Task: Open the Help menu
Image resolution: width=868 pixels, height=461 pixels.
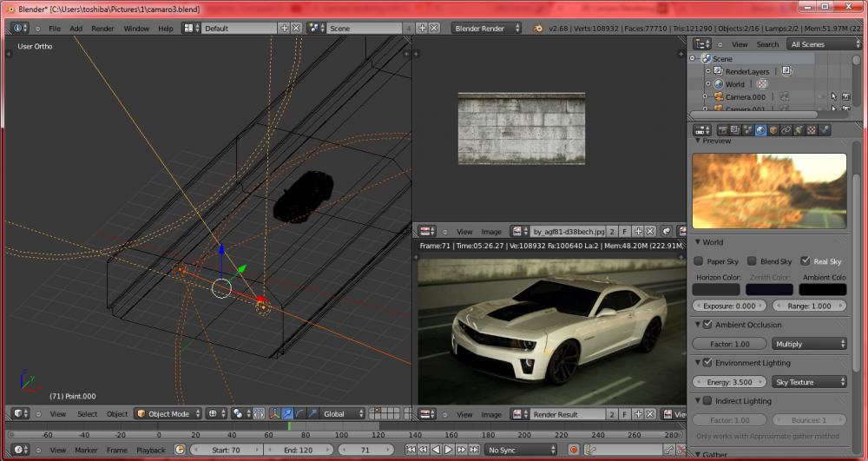Action: [166, 29]
